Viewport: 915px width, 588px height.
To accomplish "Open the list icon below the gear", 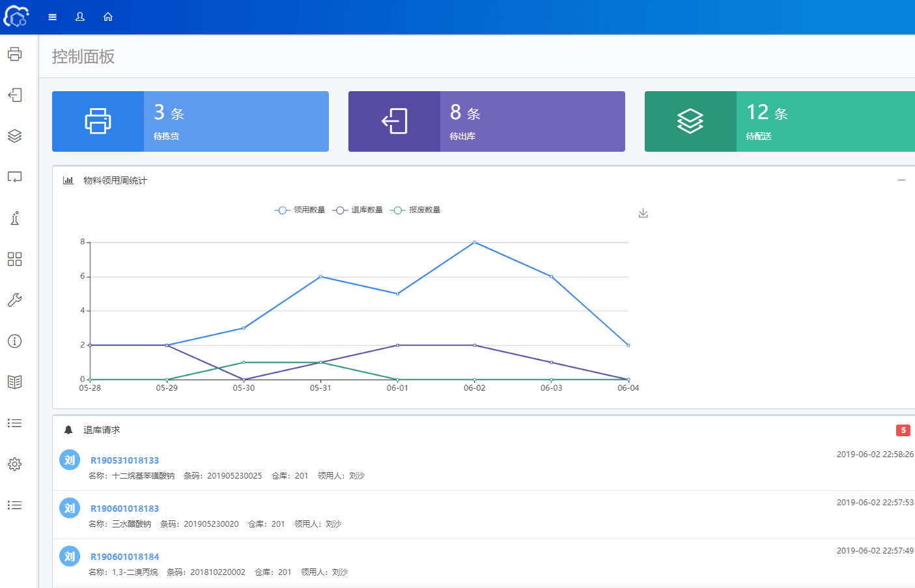I will pyautogui.click(x=15, y=505).
